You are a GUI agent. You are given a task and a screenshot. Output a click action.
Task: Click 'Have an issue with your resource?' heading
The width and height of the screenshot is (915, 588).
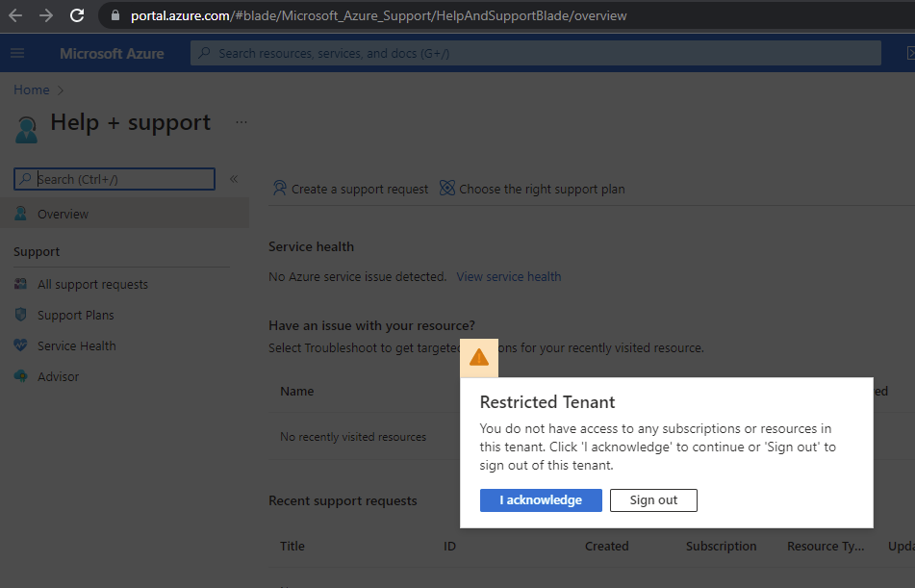[371, 325]
